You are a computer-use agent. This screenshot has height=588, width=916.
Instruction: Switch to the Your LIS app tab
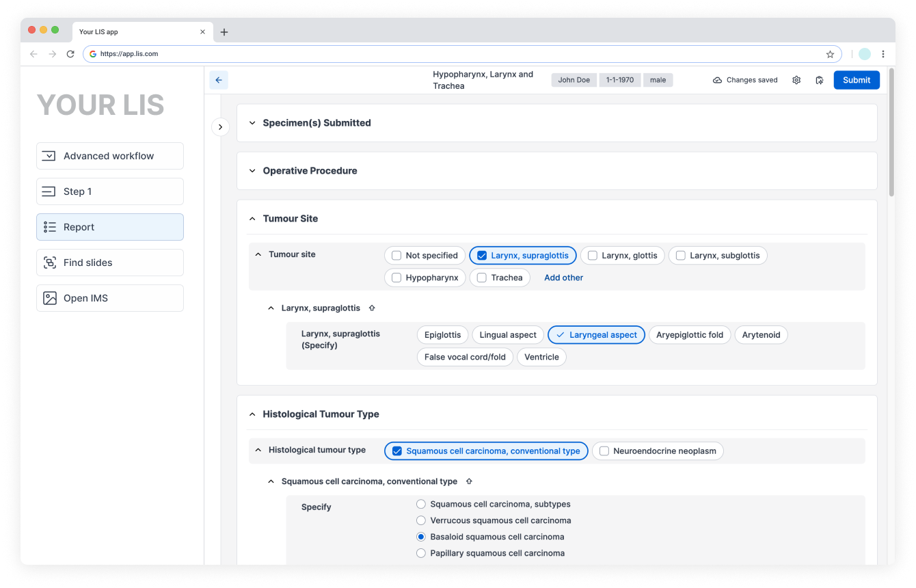pyautogui.click(x=137, y=31)
